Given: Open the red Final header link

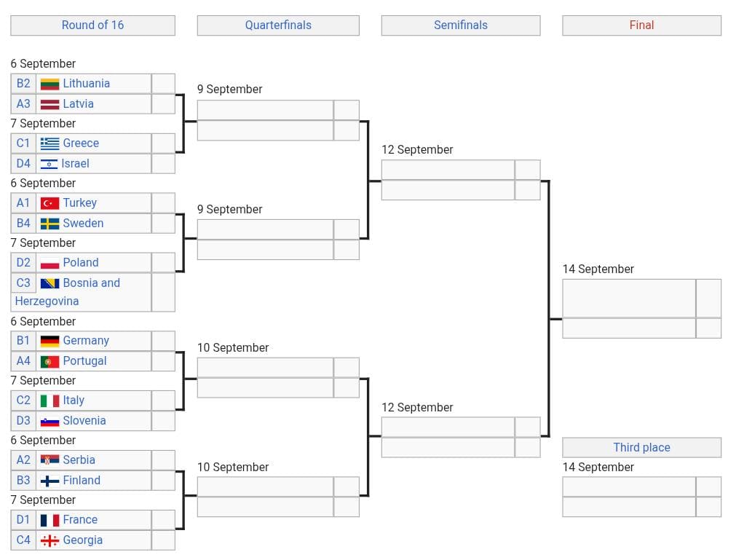Looking at the screenshot, I should (641, 25).
